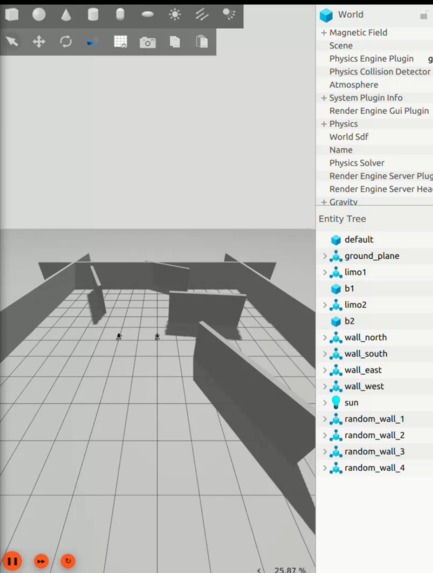Select the limo1 model label

click(355, 272)
